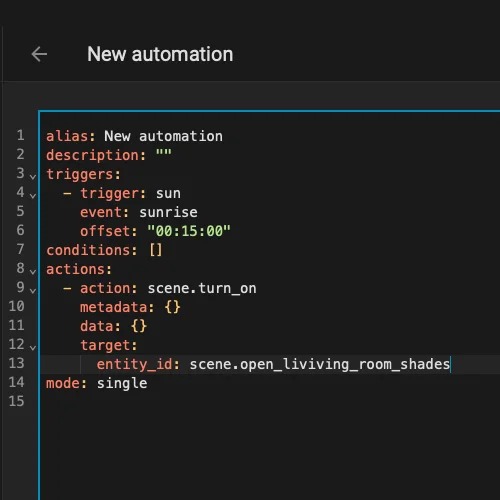The height and width of the screenshot is (500, 500).
Task: Click the 'sun' trigger value on line 4
Action: [168, 194]
